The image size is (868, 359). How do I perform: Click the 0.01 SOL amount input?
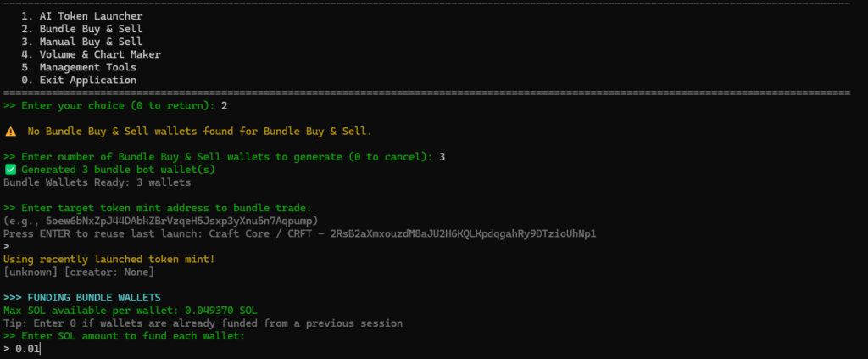point(27,349)
